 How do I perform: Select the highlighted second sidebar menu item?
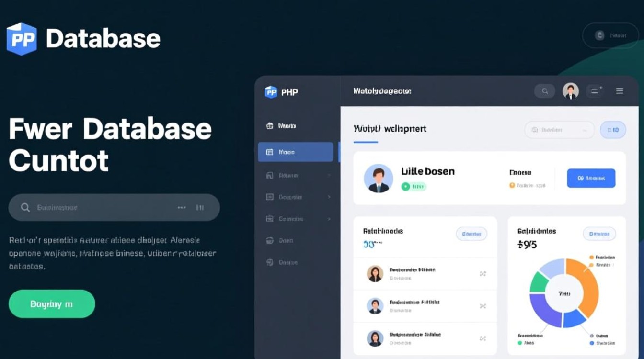click(295, 152)
